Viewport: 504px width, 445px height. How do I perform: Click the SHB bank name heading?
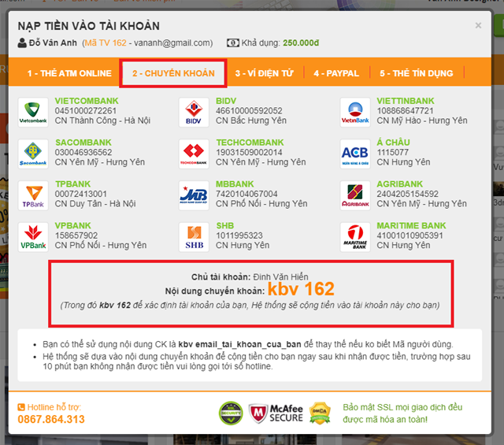224,226
